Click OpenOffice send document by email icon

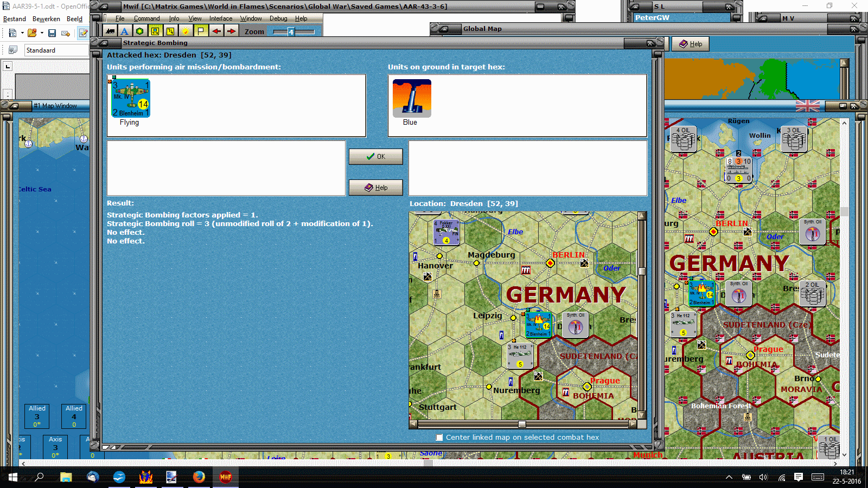pyautogui.click(x=66, y=33)
